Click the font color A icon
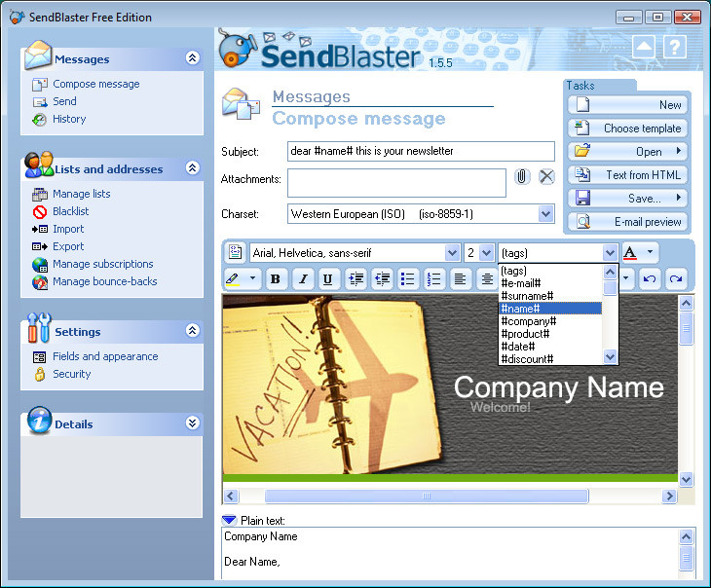This screenshot has height=588, width=711. [630, 252]
